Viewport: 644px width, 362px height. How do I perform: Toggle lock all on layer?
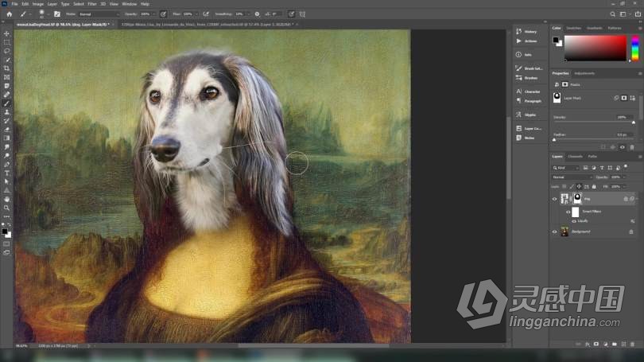(594, 186)
